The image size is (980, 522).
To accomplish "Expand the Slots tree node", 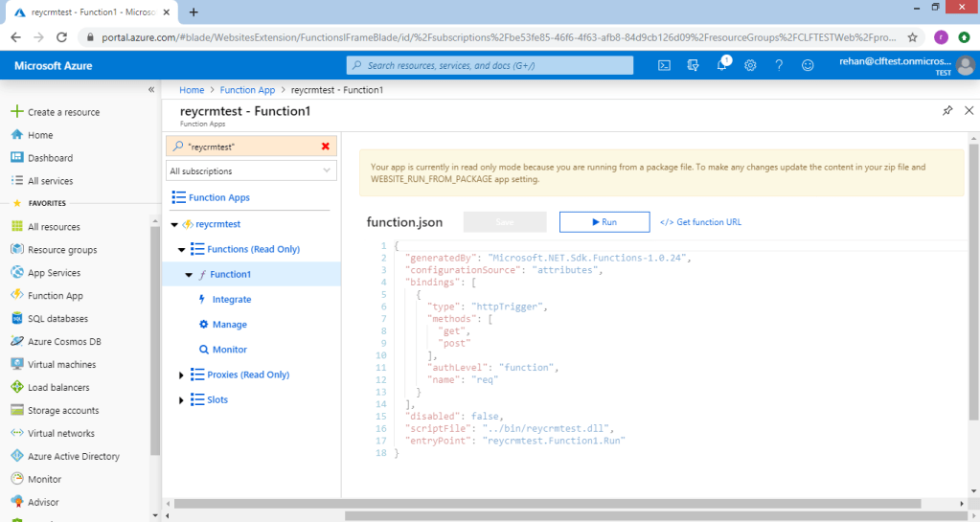I will [x=181, y=400].
